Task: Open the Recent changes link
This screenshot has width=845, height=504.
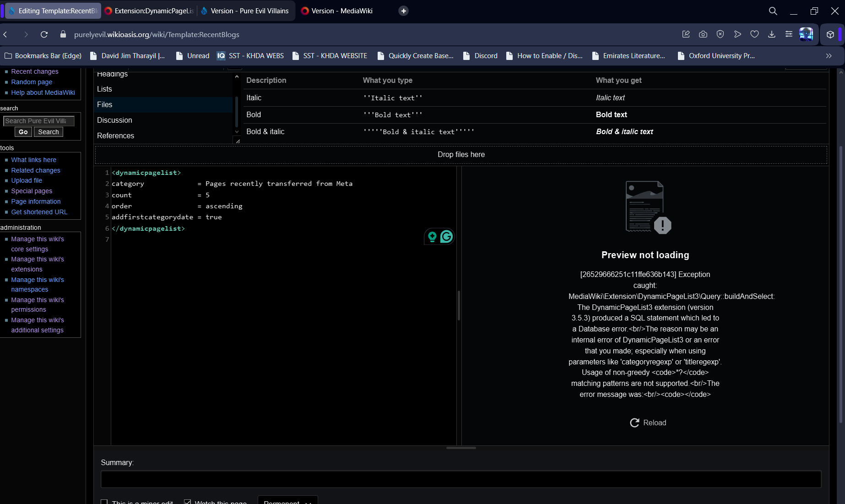Action: (x=35, y=72)
